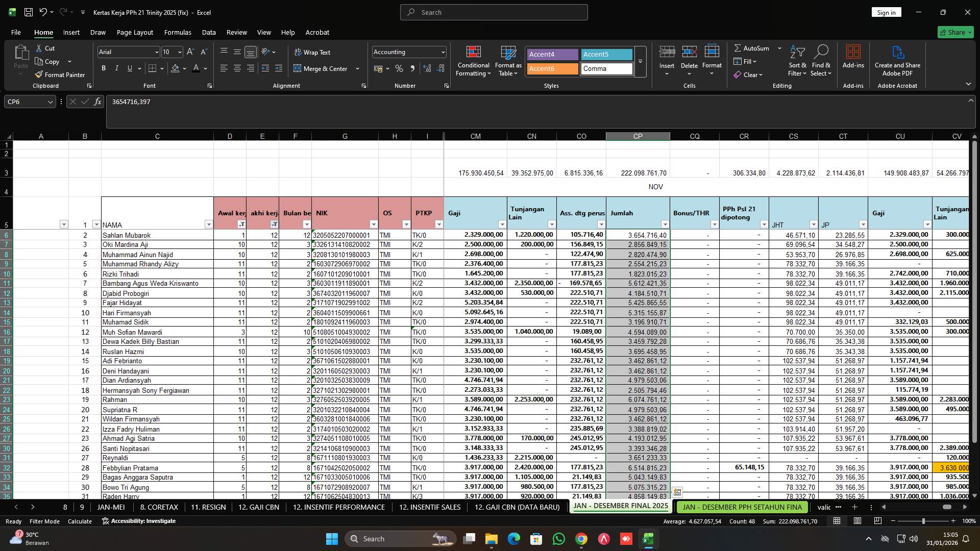This screenshot has width=980, height=551.
Task: Open Google Chrome from the taskbar
Action: click(x=581, y=538)
